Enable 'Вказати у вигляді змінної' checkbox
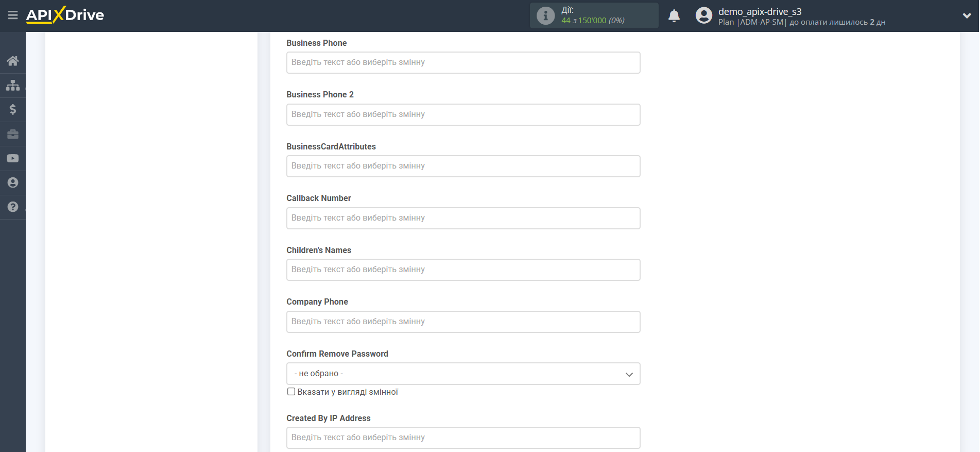Screen dimensions: 980x452 pos(291,392)
